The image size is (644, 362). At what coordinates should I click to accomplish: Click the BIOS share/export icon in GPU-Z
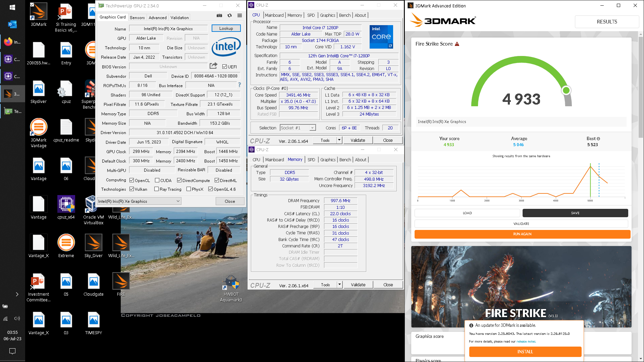[x=213, y=66]
